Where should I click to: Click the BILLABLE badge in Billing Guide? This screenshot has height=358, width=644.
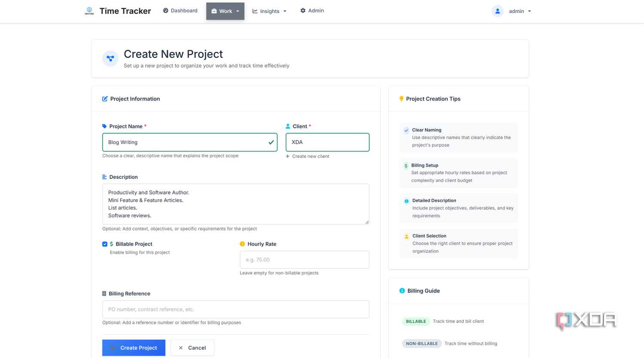[x=416, y=321]
